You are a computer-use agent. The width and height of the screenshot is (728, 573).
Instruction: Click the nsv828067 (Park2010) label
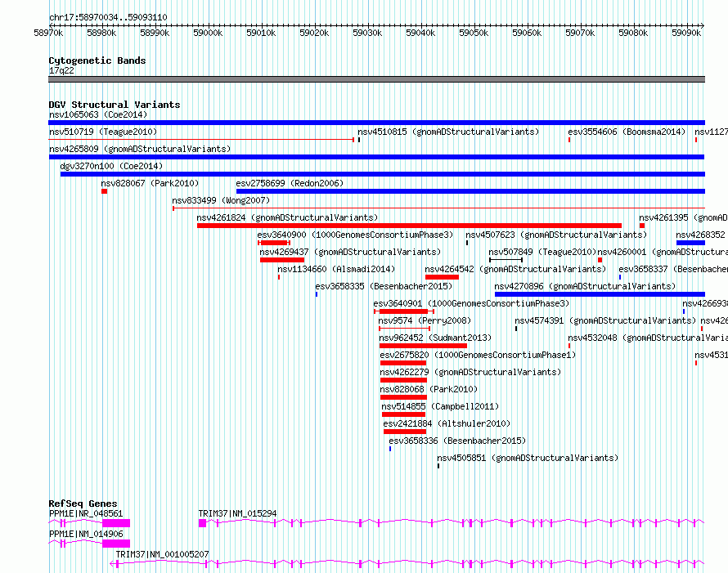click(150, 183)
